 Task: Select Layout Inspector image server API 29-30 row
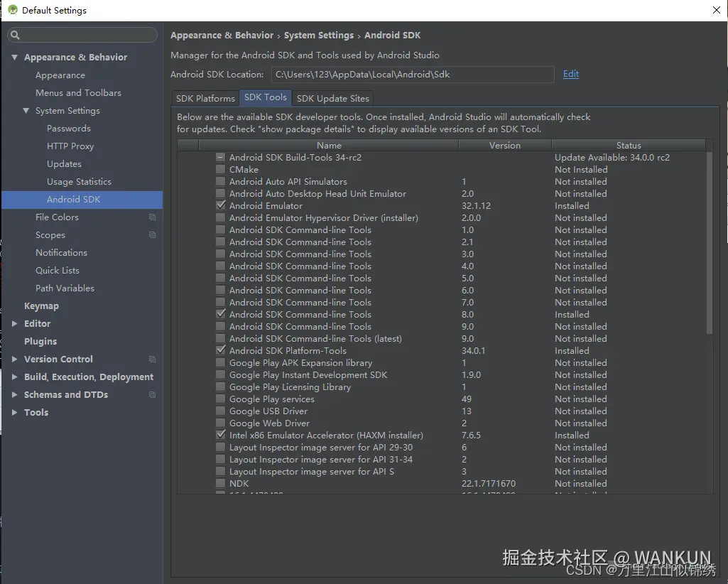[442, 447]
